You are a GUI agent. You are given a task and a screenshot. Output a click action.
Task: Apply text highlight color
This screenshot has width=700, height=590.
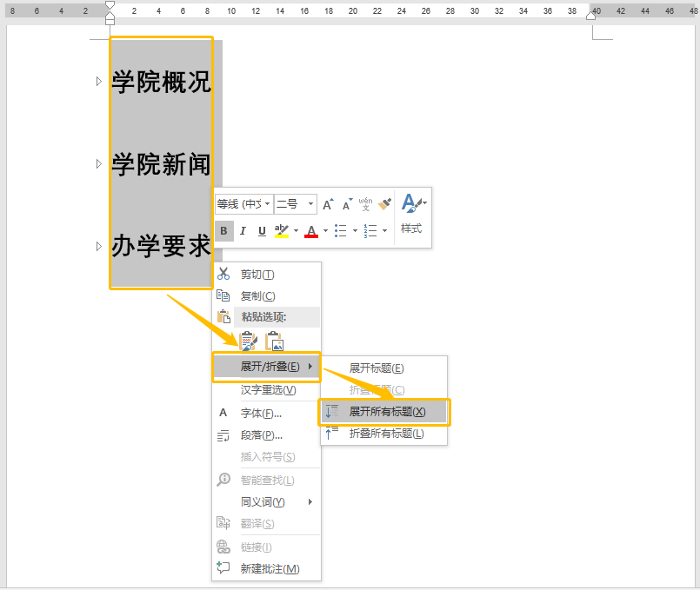pyautogui.click(x=281, y=230)
